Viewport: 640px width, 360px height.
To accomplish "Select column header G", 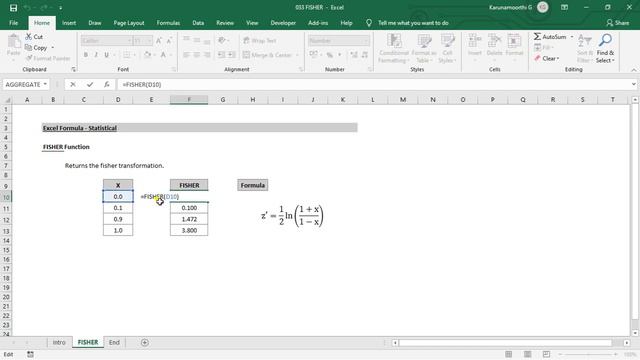I will tap(223, 100).
